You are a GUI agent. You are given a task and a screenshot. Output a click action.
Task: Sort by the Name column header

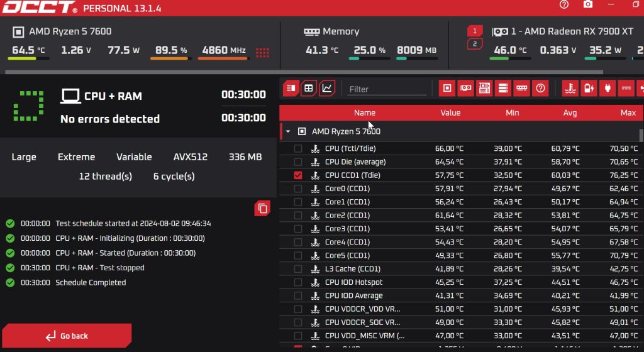(364, 113)
